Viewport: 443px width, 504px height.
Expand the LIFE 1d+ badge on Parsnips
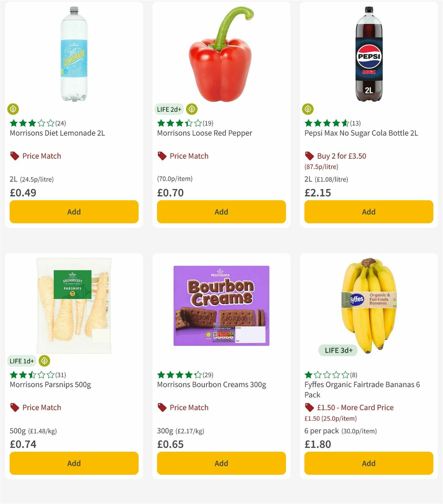point(22,361)
